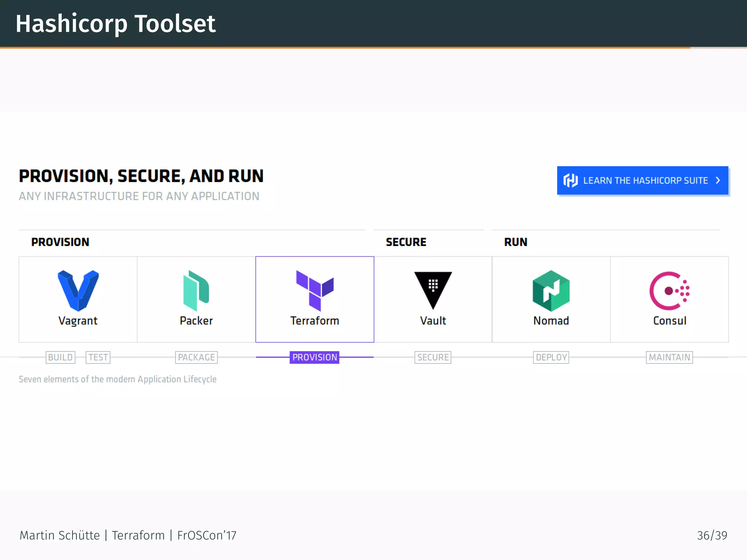Select the BUILD lifecycle tag
Image resolution: width=747 pixels, height=560 pixels.
pyautogui.click(x=61, y=357)
